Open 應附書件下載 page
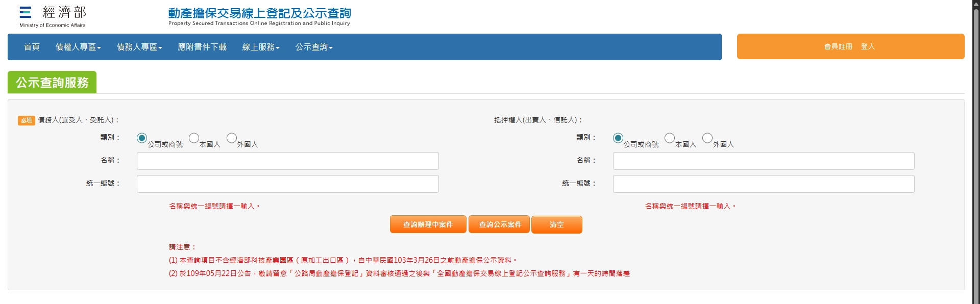 point(202,47)
